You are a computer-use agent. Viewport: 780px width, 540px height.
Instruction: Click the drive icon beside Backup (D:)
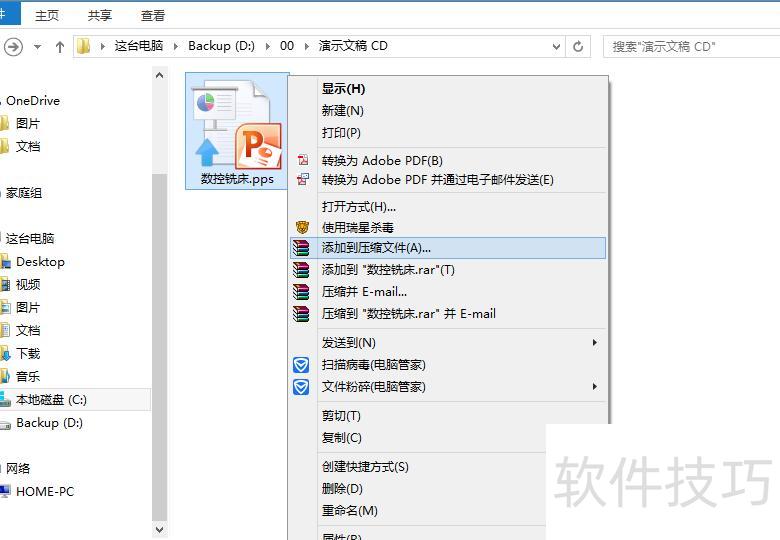coord(5,424)
